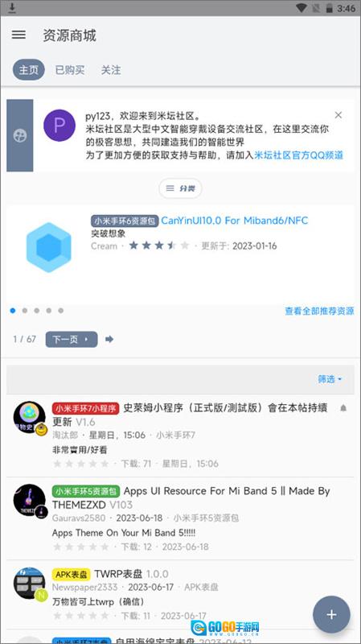Open 米坛社区官方QQ频道 link
The image size is (361, 644).
pyautogui.click(x=298, y=155)
